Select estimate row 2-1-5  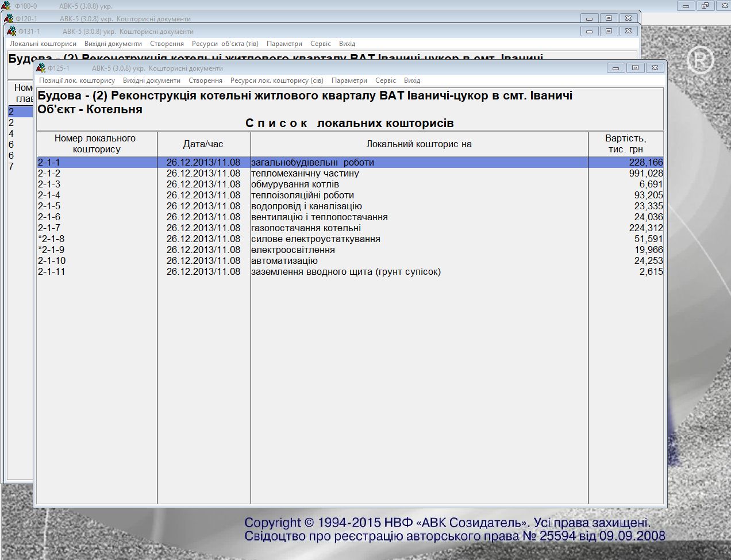click(x=350, y=206)
